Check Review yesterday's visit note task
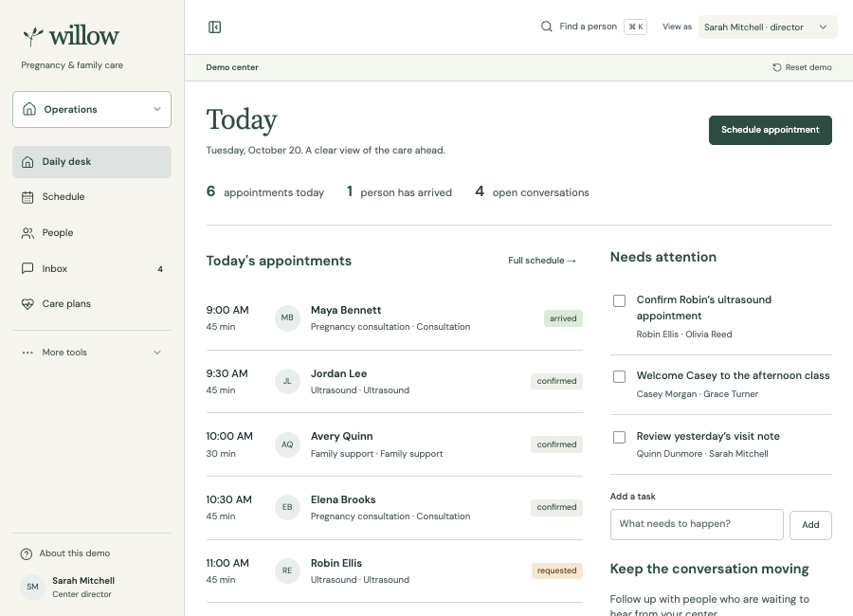This screenshot has width=853, height=616. pyautogui.click(x=619, y=437)
